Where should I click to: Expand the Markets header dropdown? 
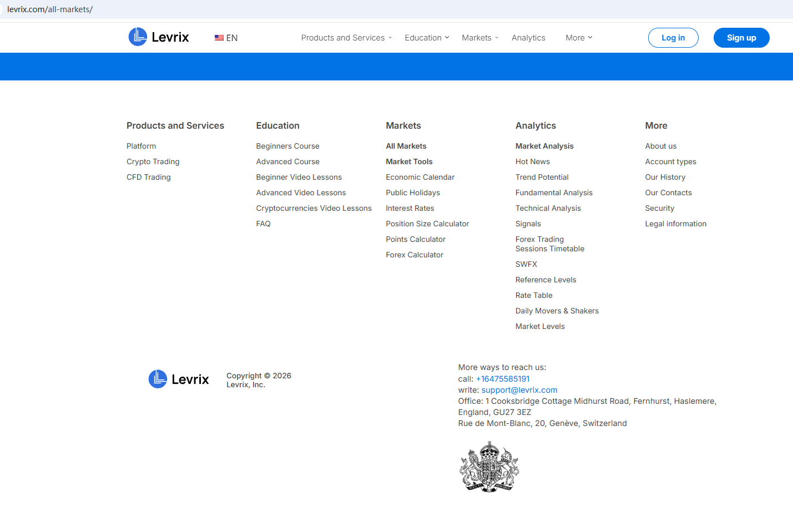481,38
